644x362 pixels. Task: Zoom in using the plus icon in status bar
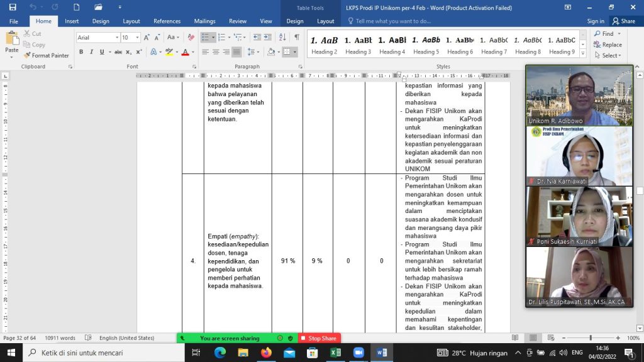click(618, 337)
